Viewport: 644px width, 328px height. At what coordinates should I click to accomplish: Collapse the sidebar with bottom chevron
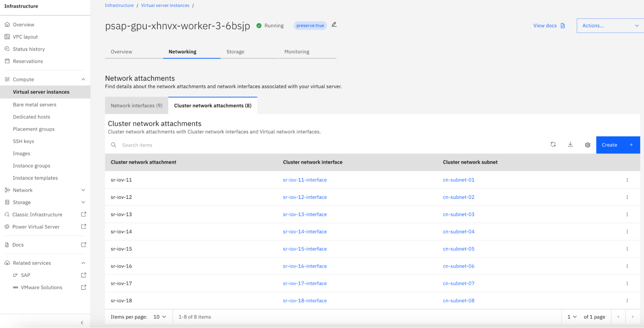point(82,322)
